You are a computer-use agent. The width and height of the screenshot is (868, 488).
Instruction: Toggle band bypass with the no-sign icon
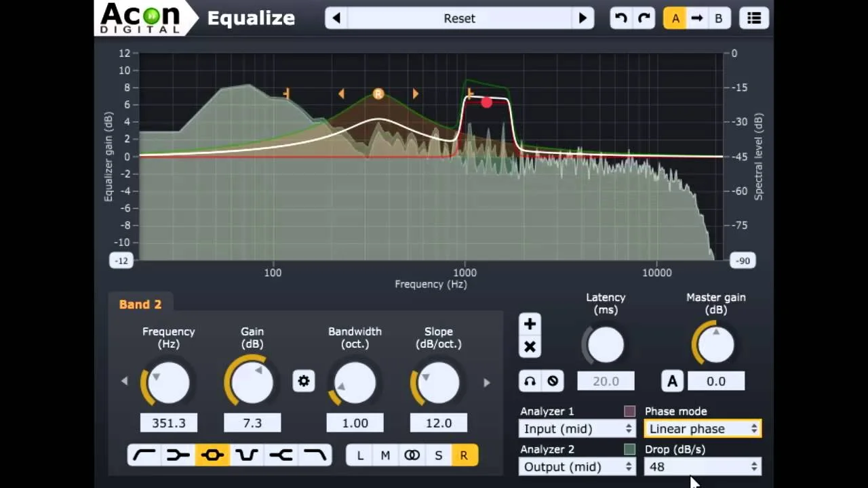553,380
